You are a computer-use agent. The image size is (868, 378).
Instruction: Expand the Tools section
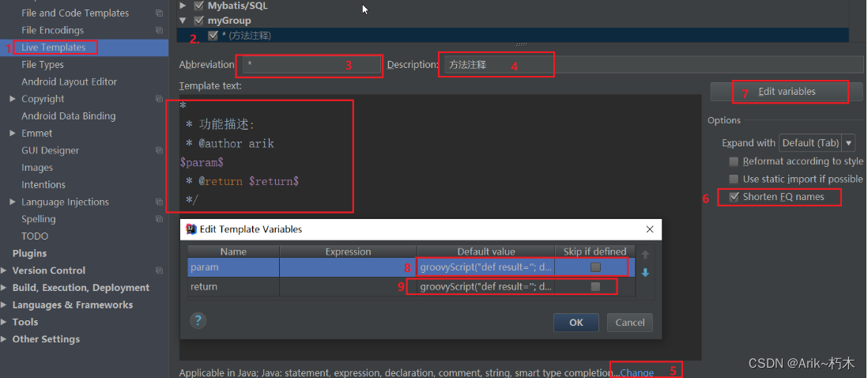5,322
